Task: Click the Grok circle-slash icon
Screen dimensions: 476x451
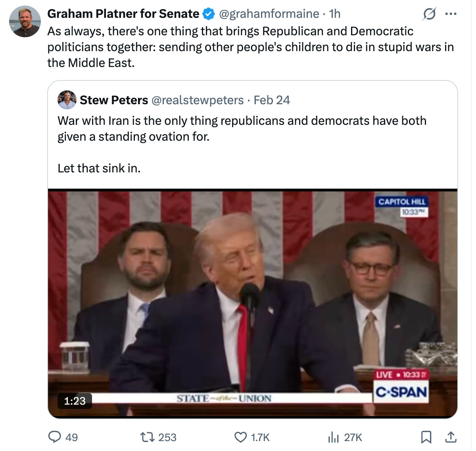Action: pos(429,14)
